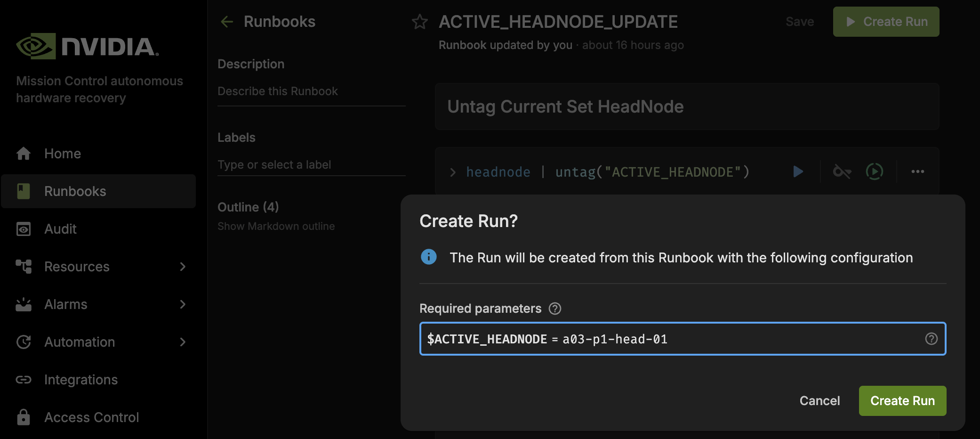Screen dimensions: 980x439
Task: Select Runbooks in the sidebar
Action: coord(98,191)
